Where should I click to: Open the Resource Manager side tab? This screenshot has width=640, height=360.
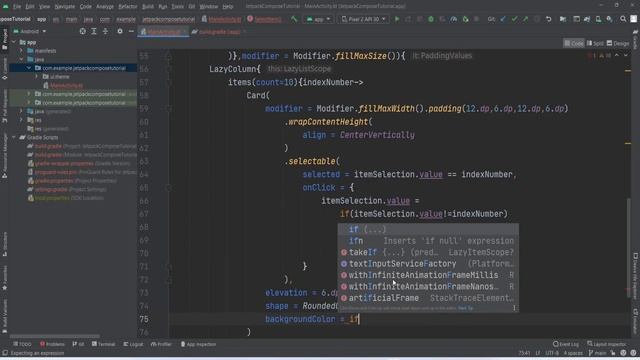tap(4, 156)
